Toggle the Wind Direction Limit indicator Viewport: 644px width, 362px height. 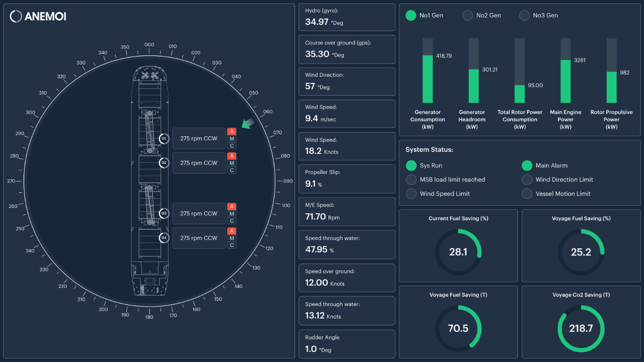point(527,180)
